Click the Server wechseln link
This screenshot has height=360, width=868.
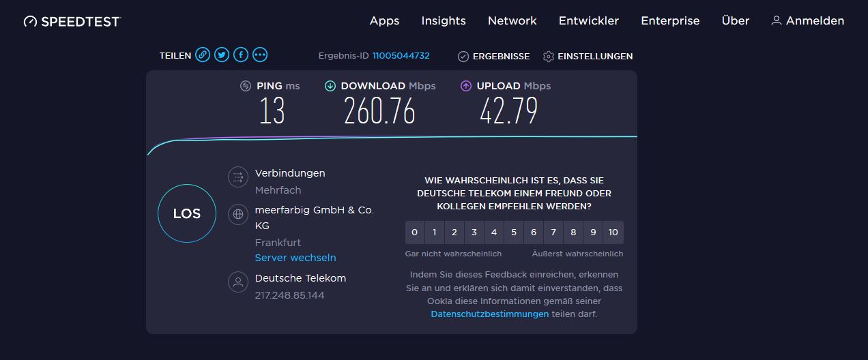pyautogui.click(x=295, y=258)
